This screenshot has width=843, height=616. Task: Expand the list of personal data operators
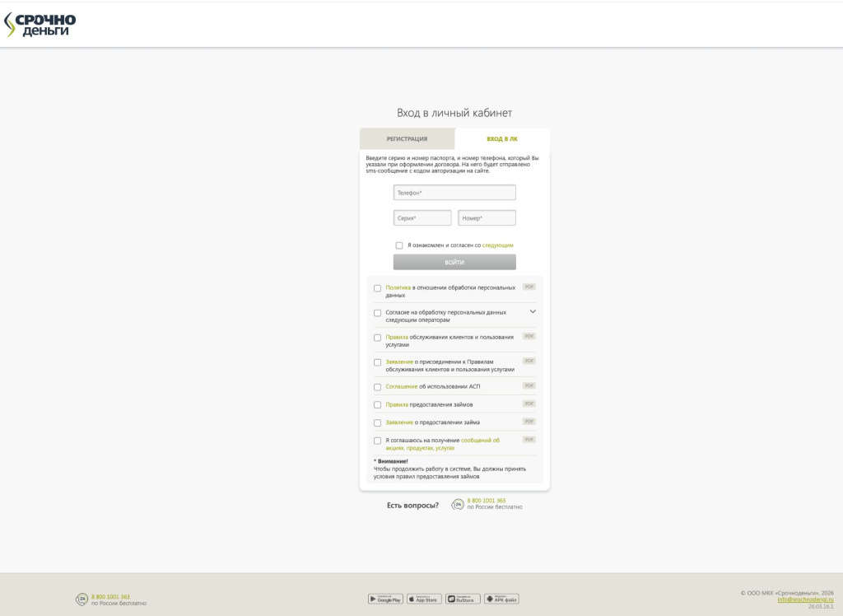[x=533, y=311]
